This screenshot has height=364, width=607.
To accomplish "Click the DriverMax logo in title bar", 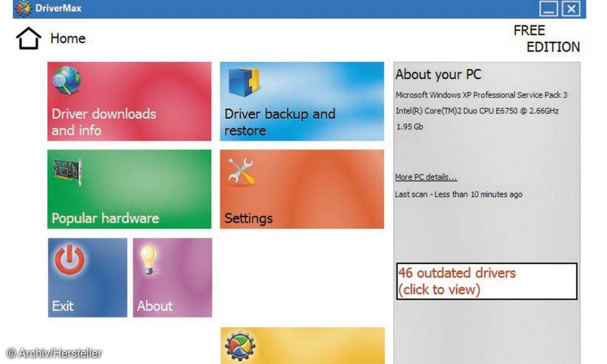I will pos(23,9).
